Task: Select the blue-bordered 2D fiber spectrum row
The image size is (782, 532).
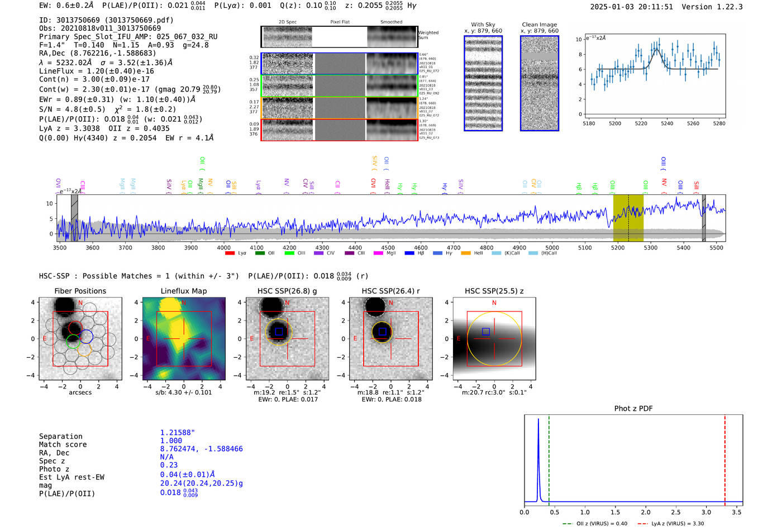Action: coord(339,64)
